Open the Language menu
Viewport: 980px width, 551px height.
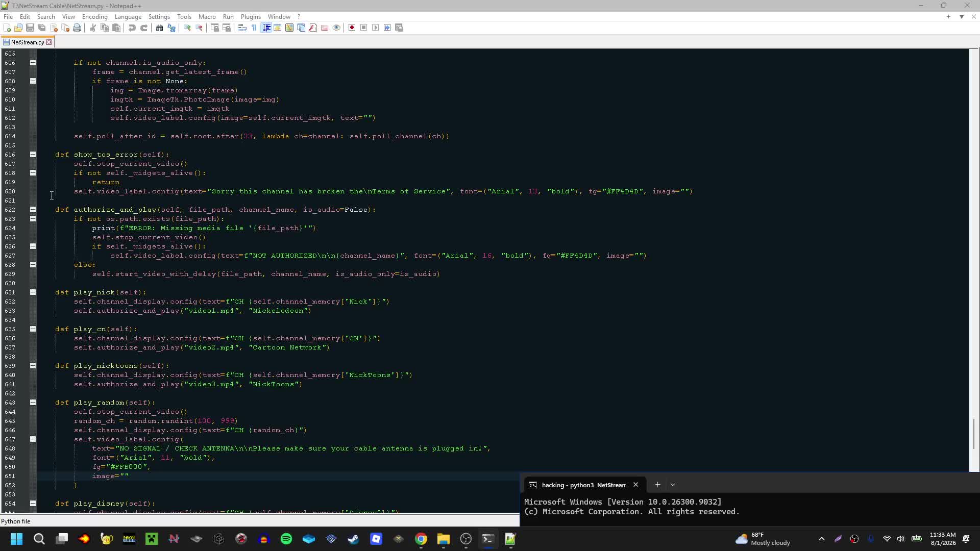pos(128,16)
